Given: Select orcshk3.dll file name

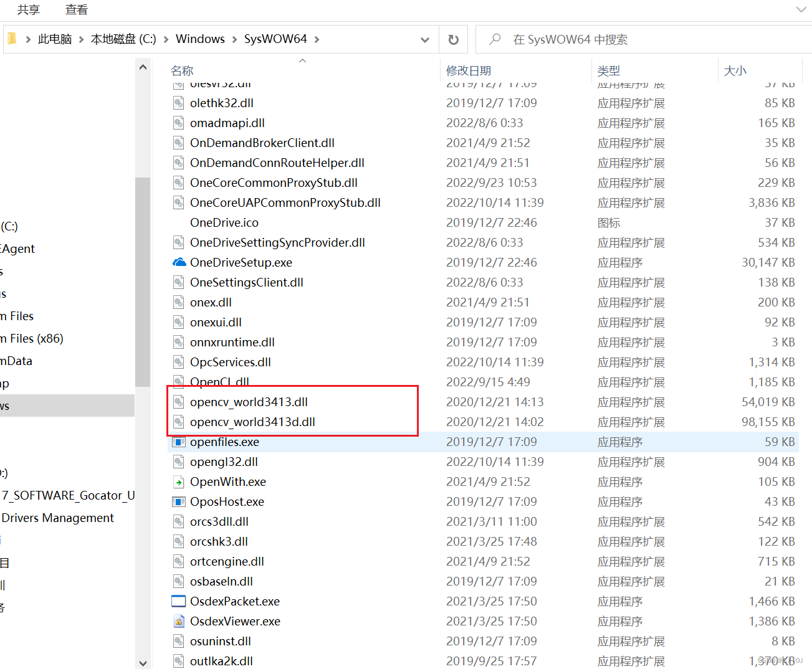Looking at the screenshot, I should click(x=219, y=541).
